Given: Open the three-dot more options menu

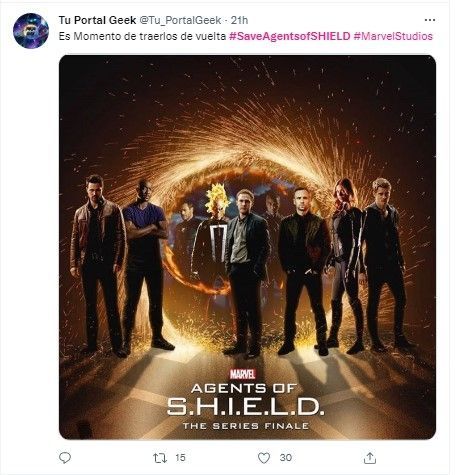Looking at the screenshot, I should pos(430,20).
